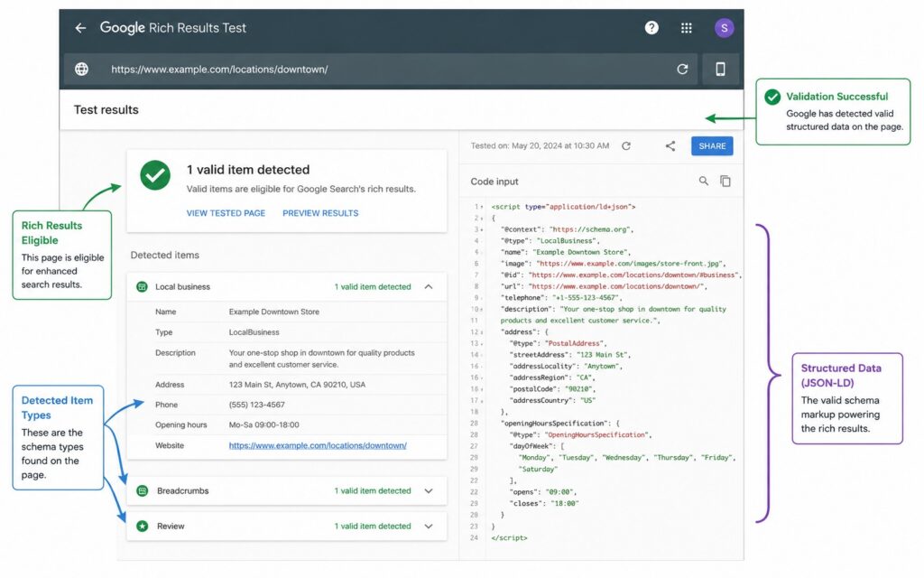Click the 'telephone' line in code
The image size is (924, 578).
(561, 298)
